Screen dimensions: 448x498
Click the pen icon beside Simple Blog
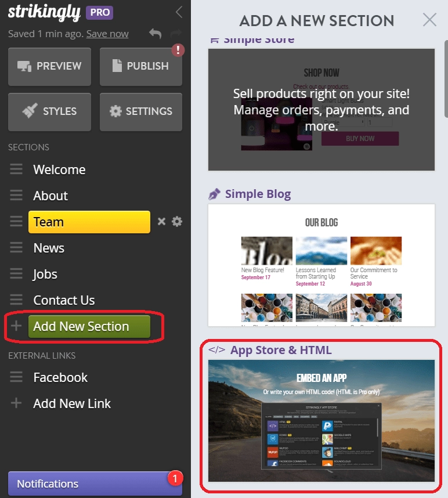pyautogui.click(x=214, y=194)
